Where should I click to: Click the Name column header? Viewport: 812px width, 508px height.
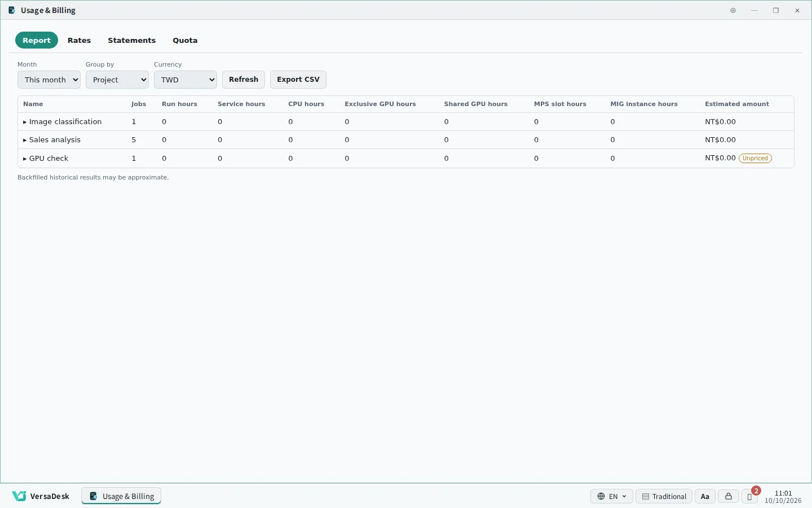click(x=33, y=104)
